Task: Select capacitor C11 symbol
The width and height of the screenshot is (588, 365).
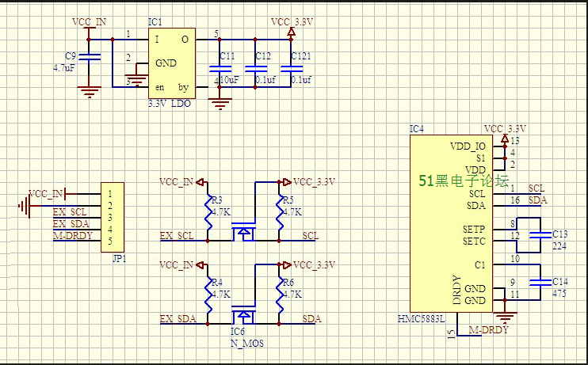Action: (220, 69)
